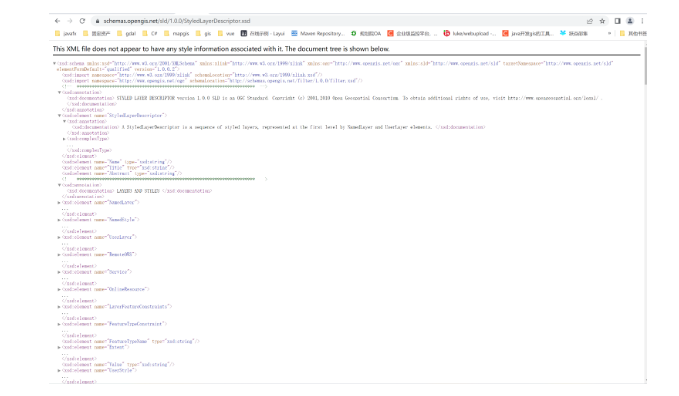Screen dimensions: 679x396
Task: Bookmark this page with the star icon
Action: [x=602, y=21]
